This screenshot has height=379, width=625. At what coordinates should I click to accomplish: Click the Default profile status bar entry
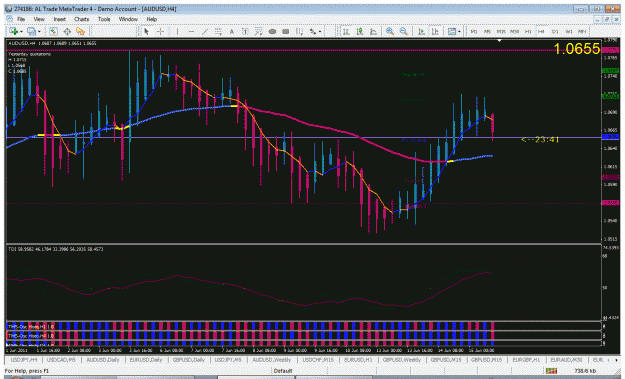tap(283, 371)
